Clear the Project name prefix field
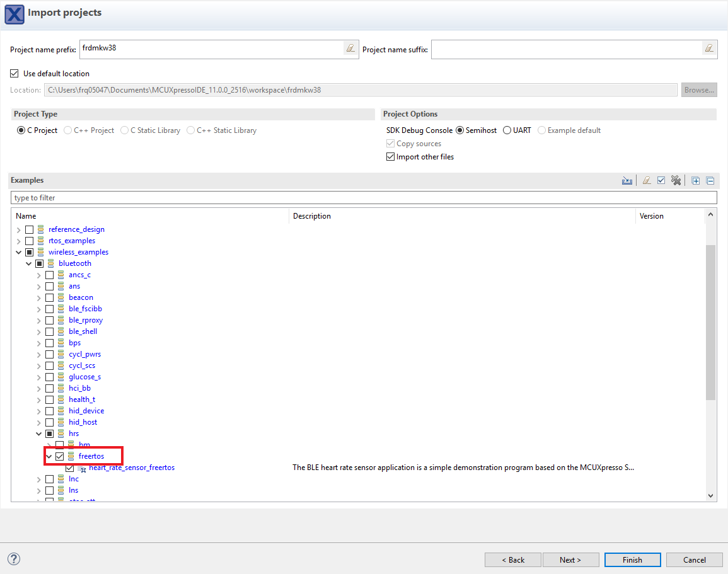 coord(350,49)
